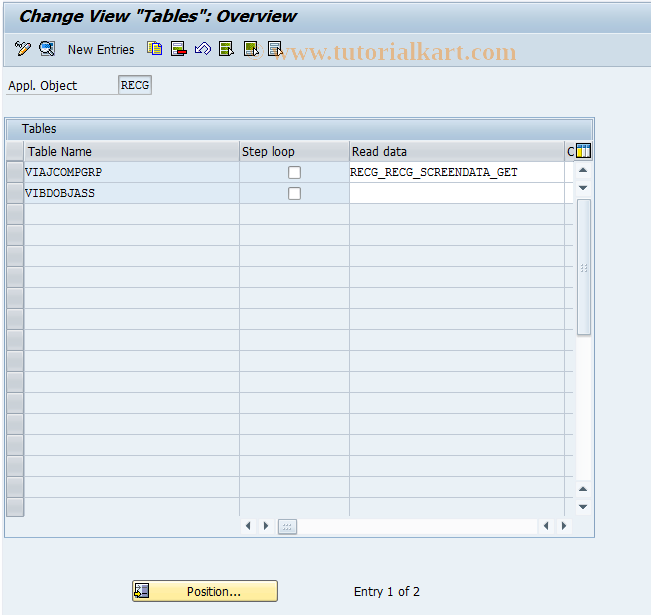Toggle Step loop checkbox for VIAJCOMPGRP
651x615 pixels.
tap(294, 172)
